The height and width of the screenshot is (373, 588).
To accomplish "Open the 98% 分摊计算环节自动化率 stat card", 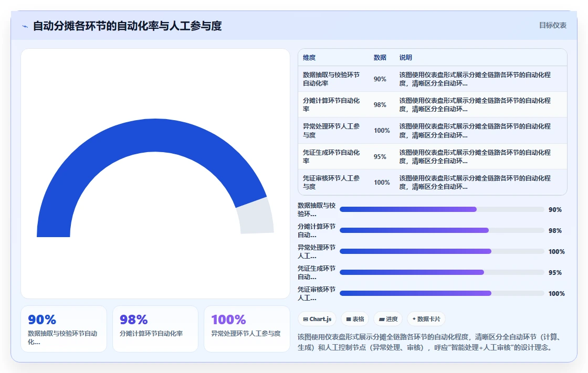I will point(155,329).
